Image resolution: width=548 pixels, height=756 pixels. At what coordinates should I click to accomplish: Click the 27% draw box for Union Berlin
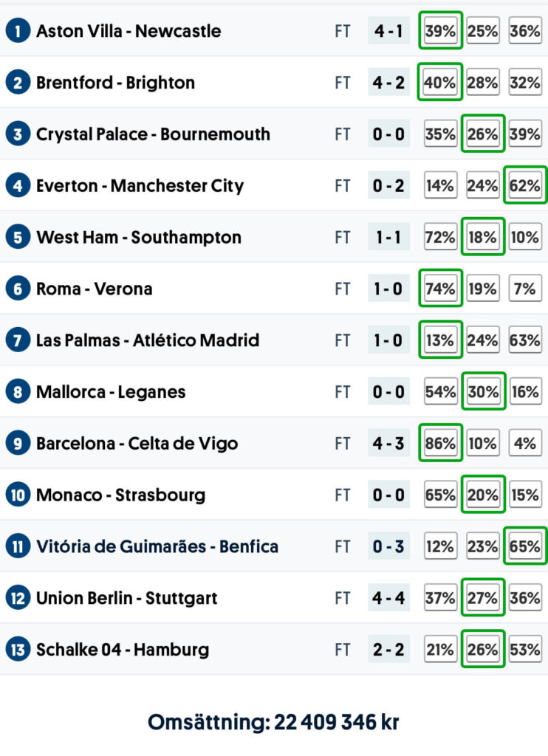[x=482, y=598]
